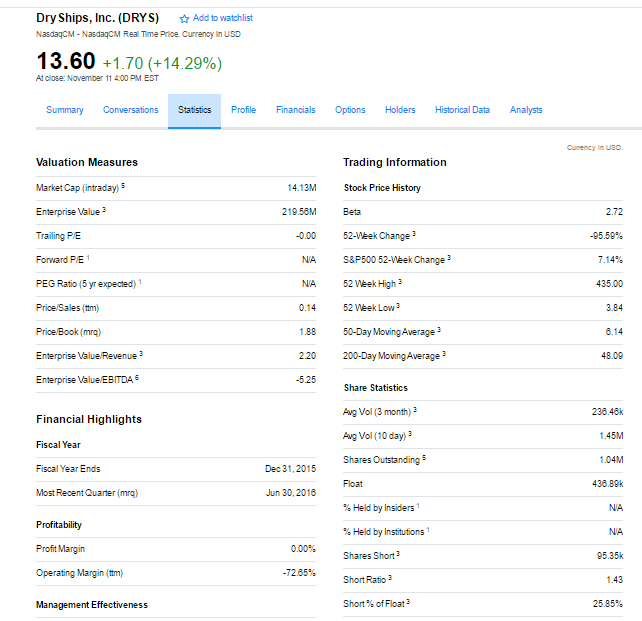
Task: Open the Historical Data tab
Action: pos(462,110)
